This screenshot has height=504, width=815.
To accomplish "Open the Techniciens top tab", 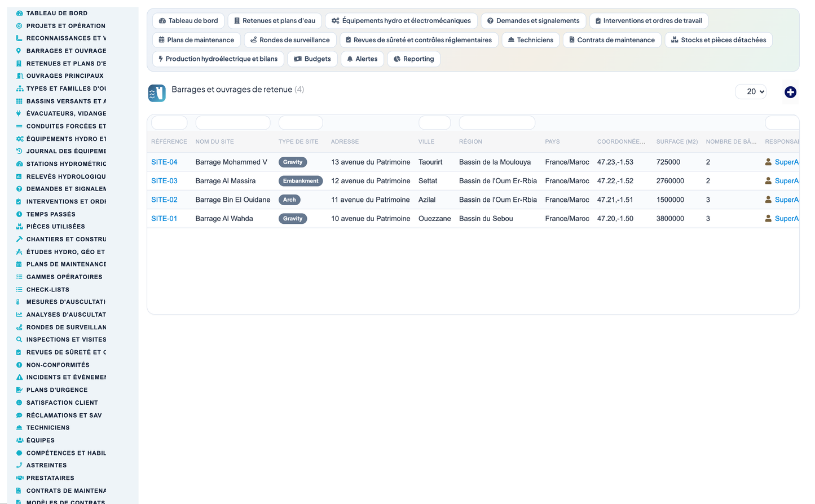I will pyautogui.click(x=531, y=40).
